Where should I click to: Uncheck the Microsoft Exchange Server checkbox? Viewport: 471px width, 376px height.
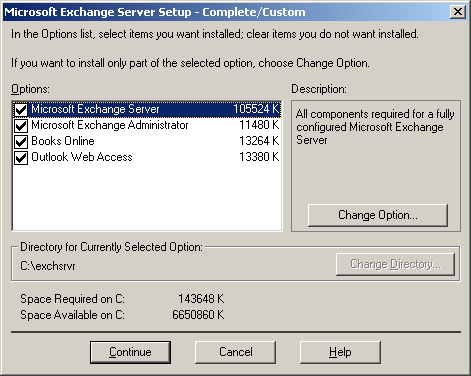[21, 110]
